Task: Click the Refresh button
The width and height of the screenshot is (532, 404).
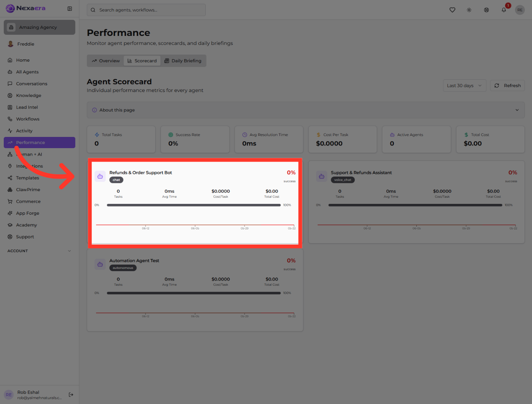Action: pos(507,86)
